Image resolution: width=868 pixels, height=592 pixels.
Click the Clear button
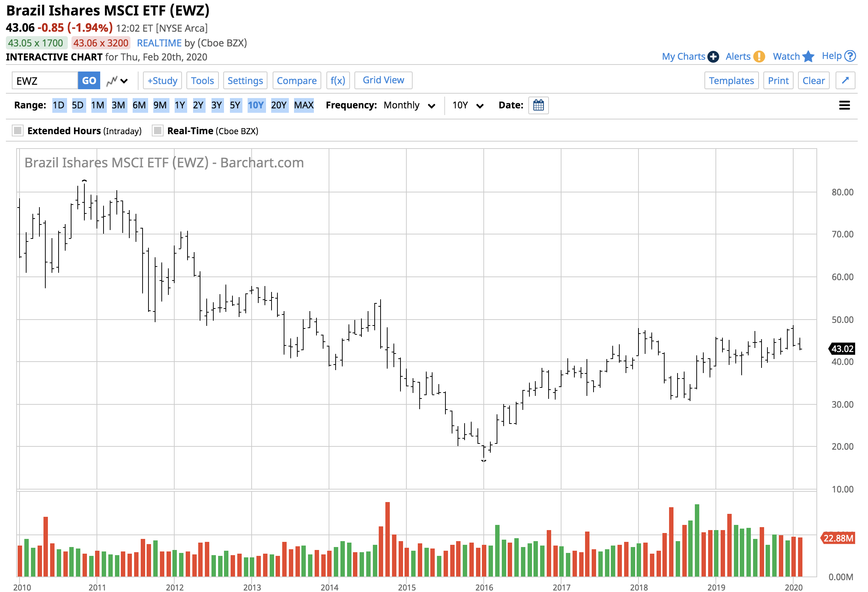click(x=813, y=81)
